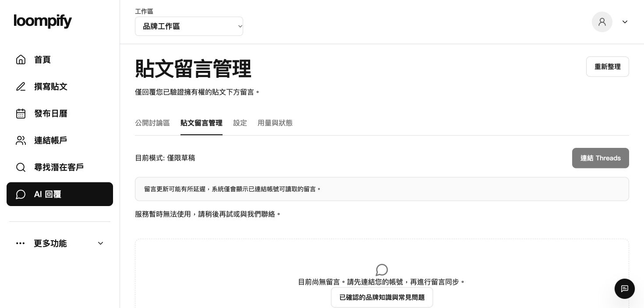The width and height of the screenshot is (644, 308).
Task: Click the pencil icon beside 撰寫貼文
Action: pos(21,87)
